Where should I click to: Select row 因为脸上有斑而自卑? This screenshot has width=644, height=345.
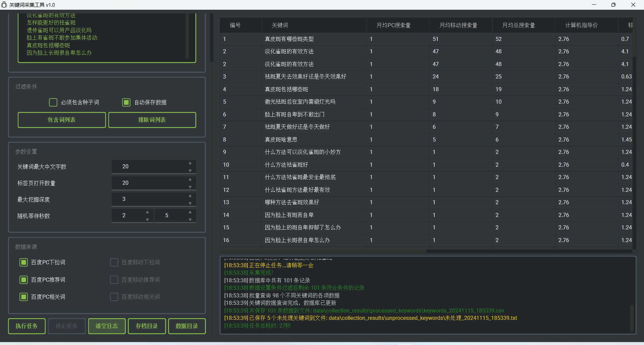coord(426,215)
